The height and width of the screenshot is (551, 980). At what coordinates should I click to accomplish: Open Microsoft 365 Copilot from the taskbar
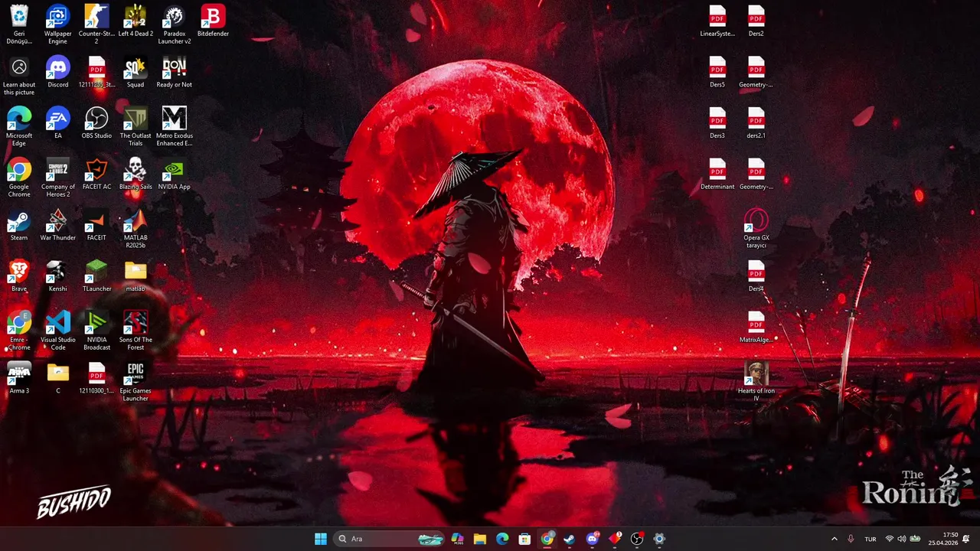[458, 539]
